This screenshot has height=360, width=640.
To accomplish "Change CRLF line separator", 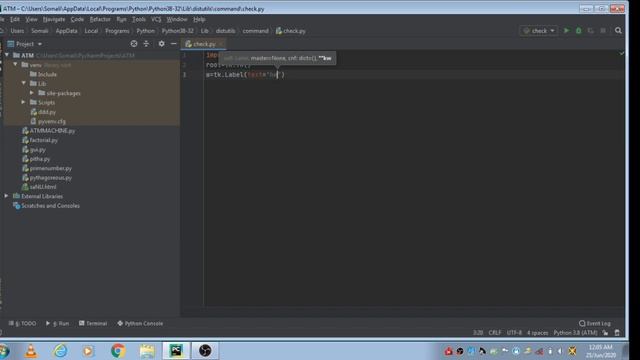I will tap(495, 333).
